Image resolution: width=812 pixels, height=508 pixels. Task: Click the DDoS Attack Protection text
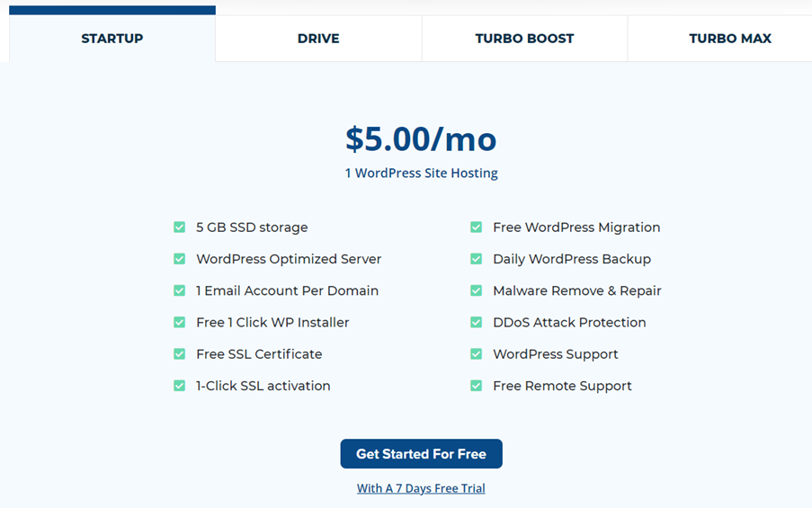pos(569,322)
